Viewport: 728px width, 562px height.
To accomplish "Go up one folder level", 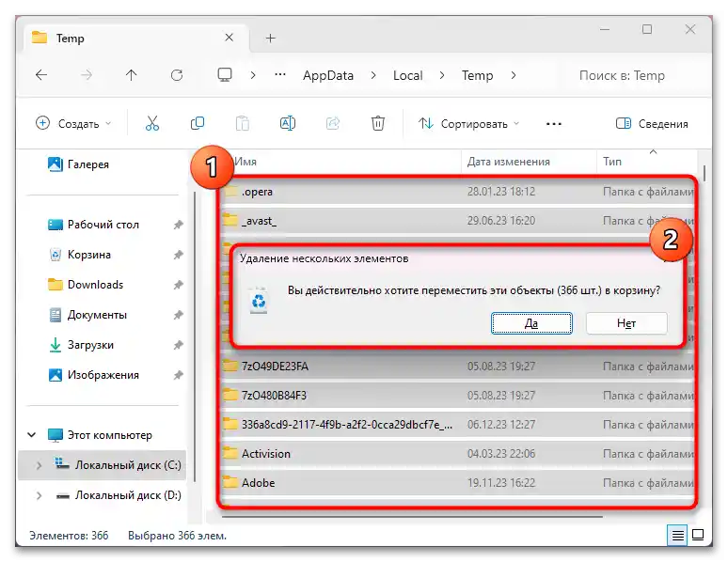I will (132, 75).
